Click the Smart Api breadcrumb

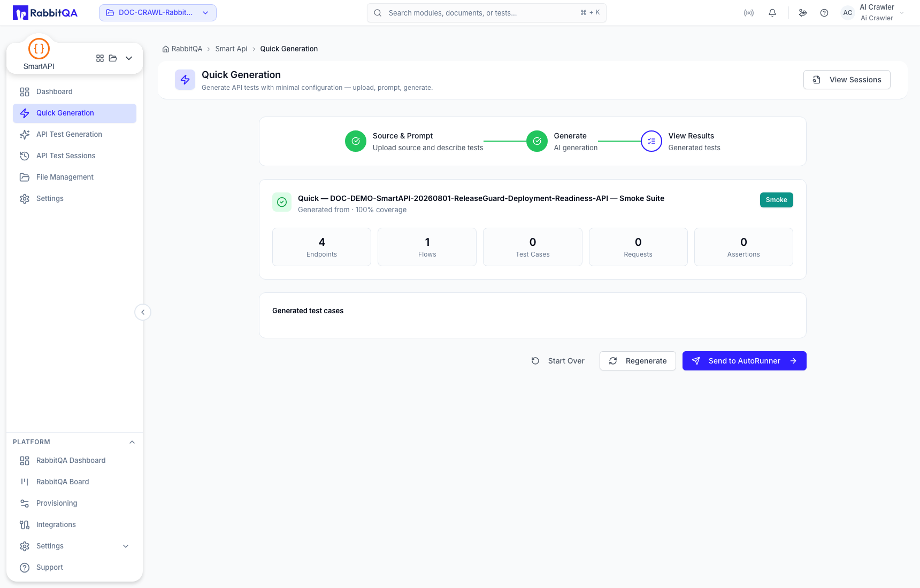point(231,49)
